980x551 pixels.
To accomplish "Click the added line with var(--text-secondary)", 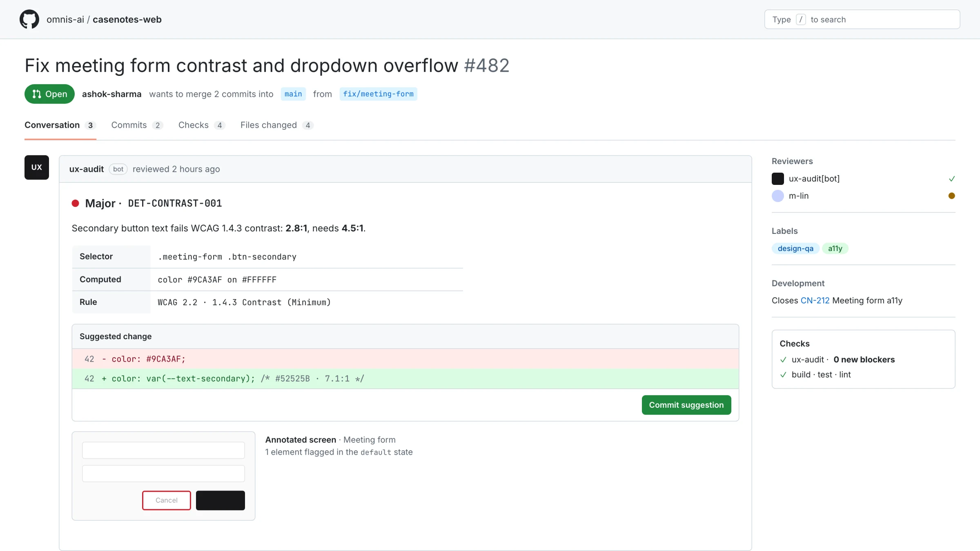I will [405, 378].
